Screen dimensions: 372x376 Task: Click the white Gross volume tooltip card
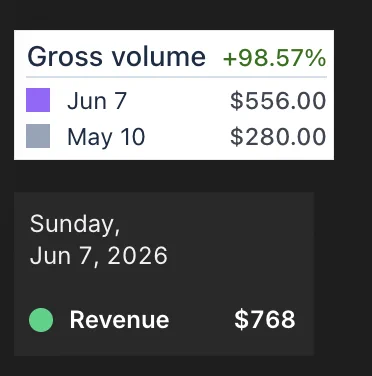174,95
